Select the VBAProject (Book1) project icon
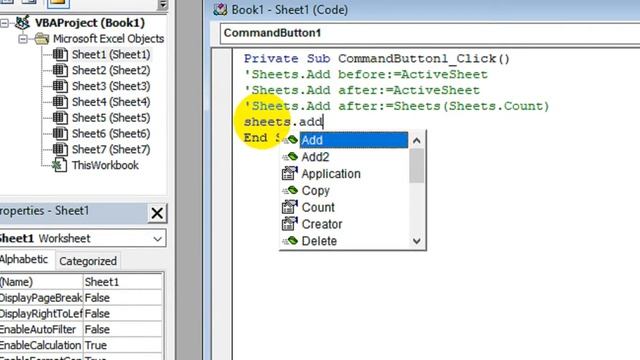This screenshot has height=360, width=640. 22,23
